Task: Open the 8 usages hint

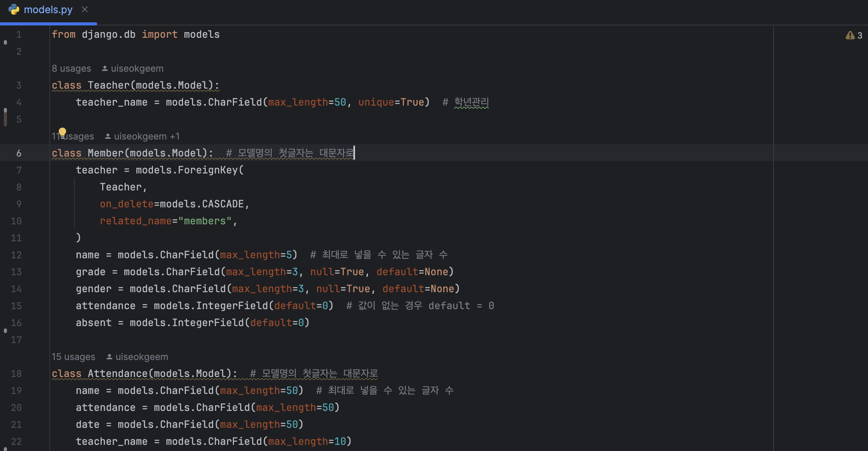Action: pos(71,69)
